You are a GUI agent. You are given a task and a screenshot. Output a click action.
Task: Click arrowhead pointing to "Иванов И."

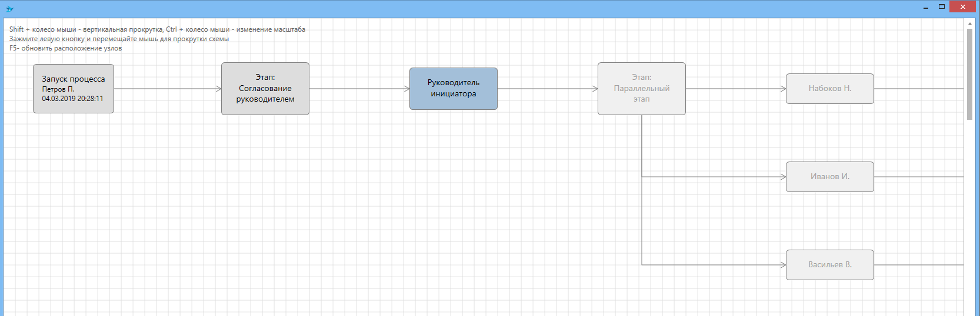point(783,177)
